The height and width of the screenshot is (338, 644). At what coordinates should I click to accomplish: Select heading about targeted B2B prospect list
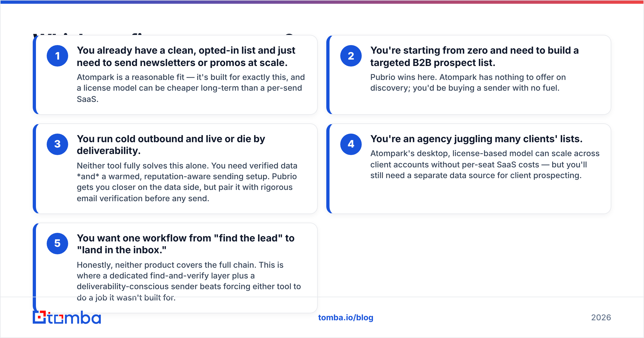point(474,56)
